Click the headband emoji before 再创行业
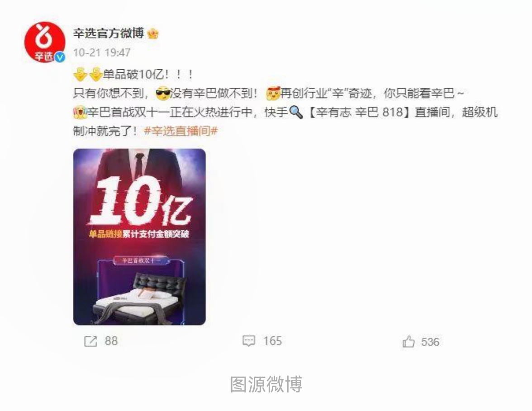Screen dimensions: 532x411 point(273,93)
